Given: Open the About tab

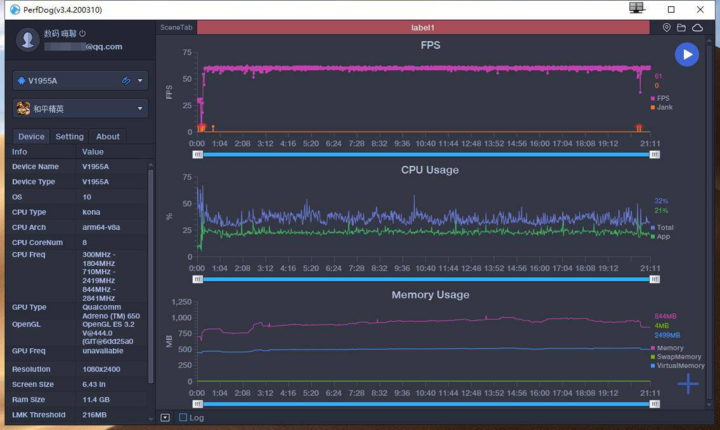Looking at the screenshot, I should pyautogui.click(x=107, y=137).
